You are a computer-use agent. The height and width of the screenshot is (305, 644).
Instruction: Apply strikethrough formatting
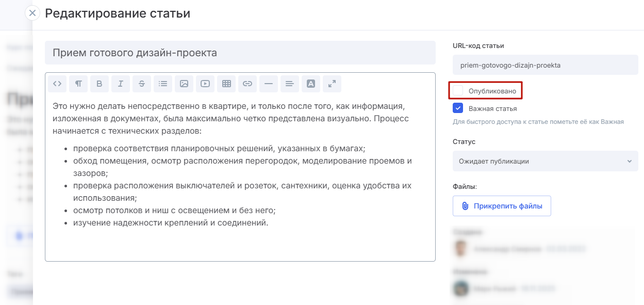point(142,84)
